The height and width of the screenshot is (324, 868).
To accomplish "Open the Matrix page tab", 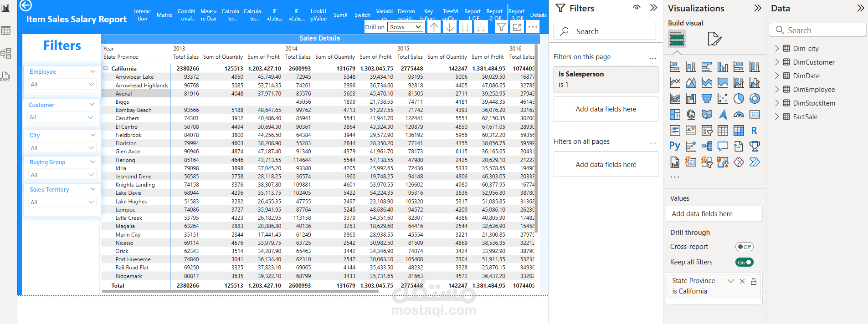I will (164, 15).
